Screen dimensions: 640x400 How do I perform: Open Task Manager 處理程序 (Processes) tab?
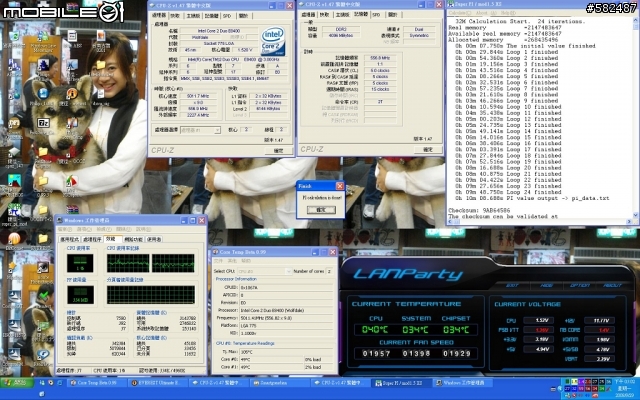pos(92,239)
